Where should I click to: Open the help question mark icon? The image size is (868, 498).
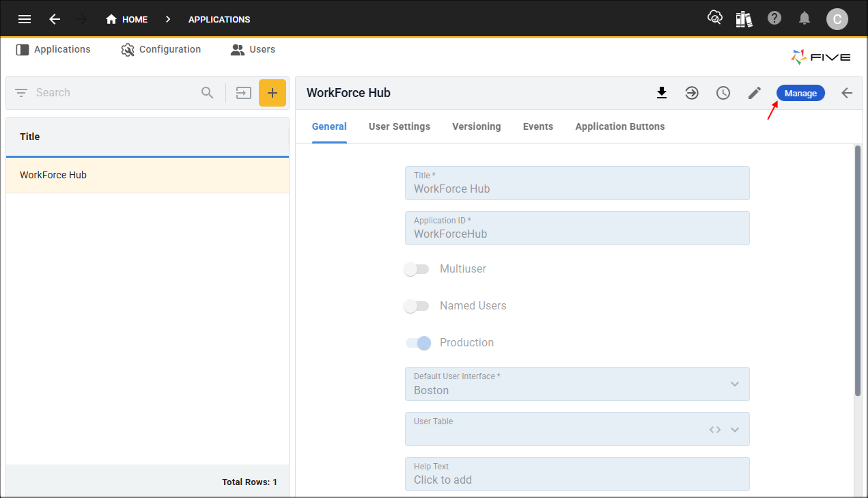[x=774, y=18]
